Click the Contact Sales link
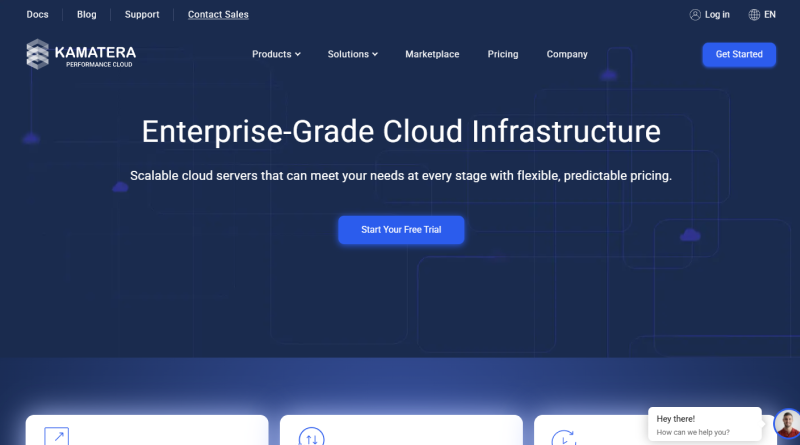 pos(218,15)
